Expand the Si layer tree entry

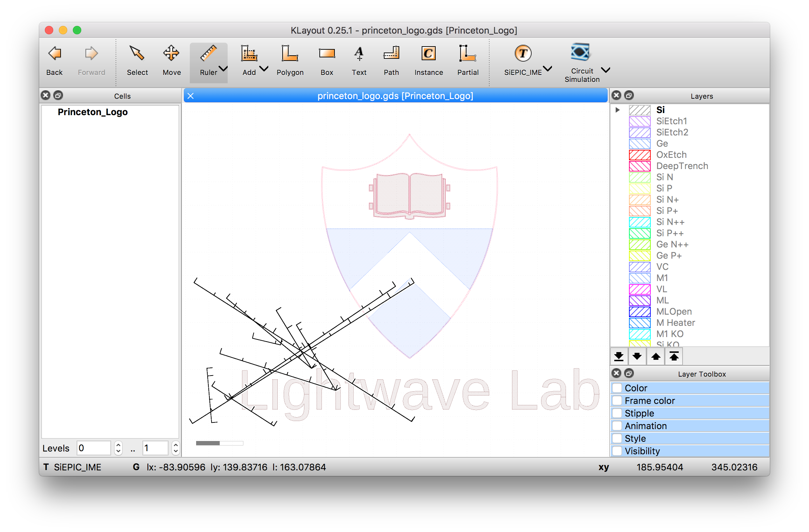(617, 110)
